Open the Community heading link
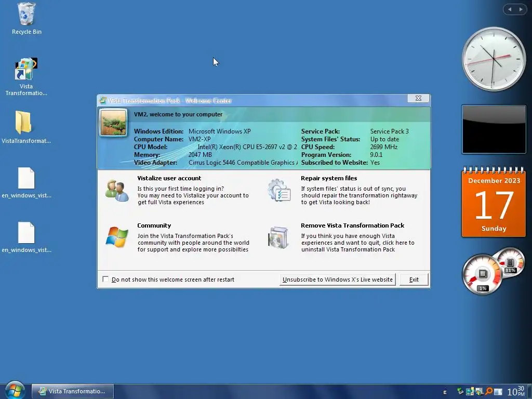The height and width of the screenshot is (399, 532). coord(154,225)
